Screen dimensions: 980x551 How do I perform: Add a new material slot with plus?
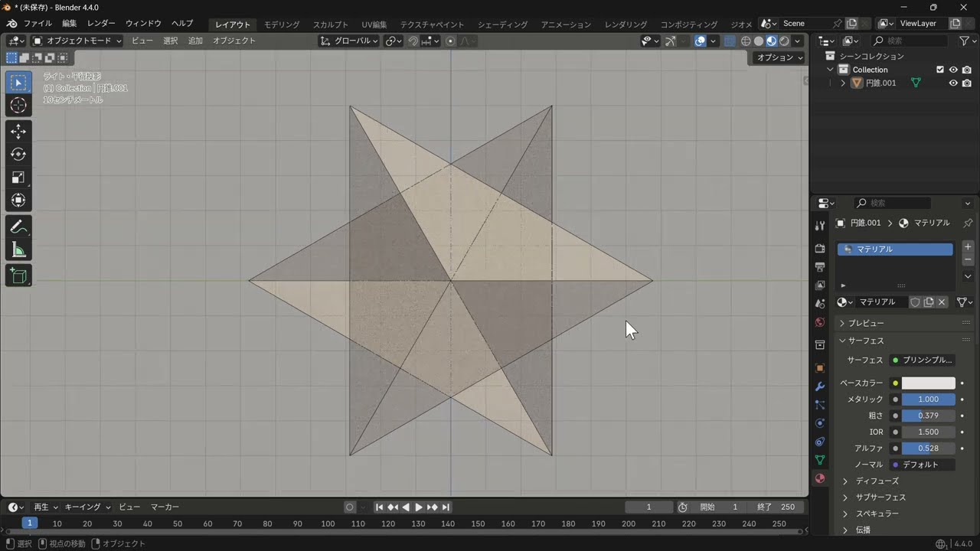click(x=968, y=247)
